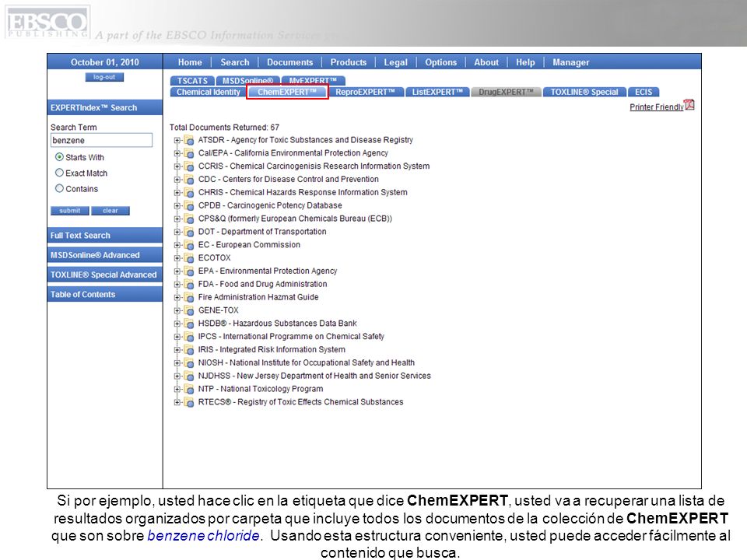Switch to the Chemical Identity tab
This screenshot has width=747, height=560.
coord(209,92)
